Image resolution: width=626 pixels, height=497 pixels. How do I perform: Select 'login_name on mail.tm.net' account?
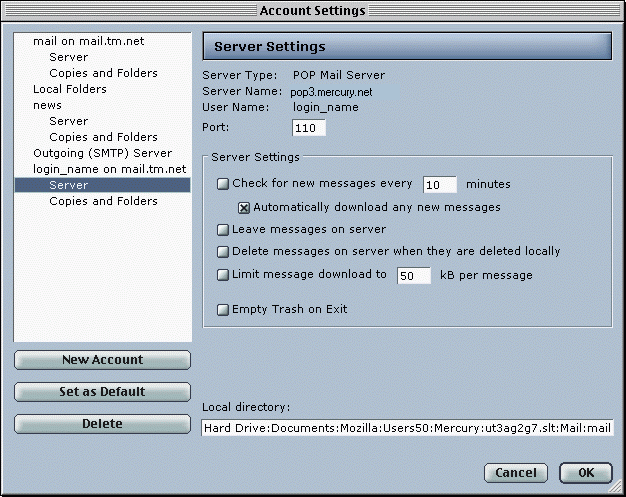(x=110, y=169)
